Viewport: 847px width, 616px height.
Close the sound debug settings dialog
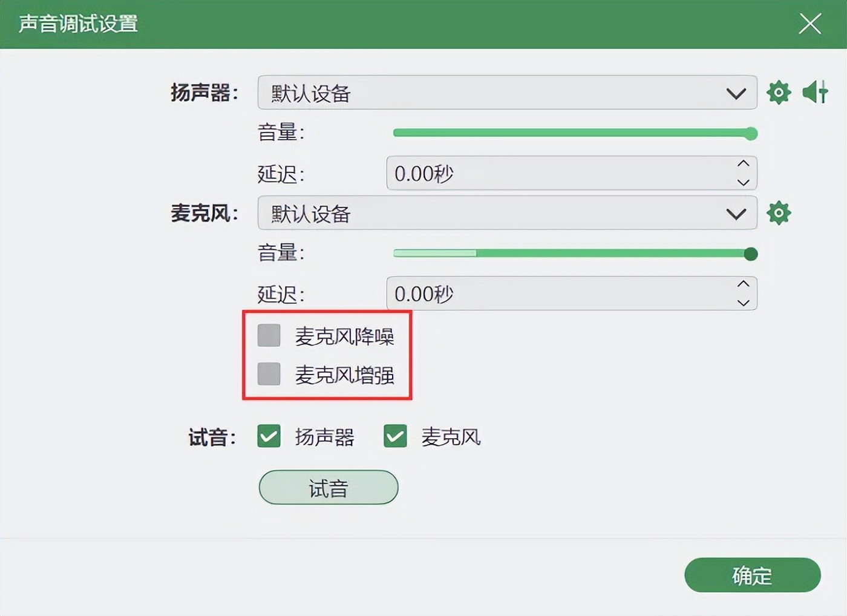(809, 24)
